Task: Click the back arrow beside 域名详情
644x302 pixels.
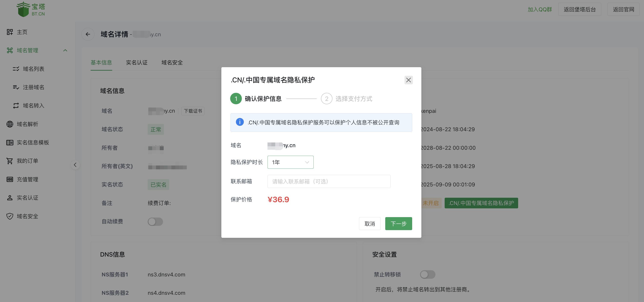Action: click(88, 34)
